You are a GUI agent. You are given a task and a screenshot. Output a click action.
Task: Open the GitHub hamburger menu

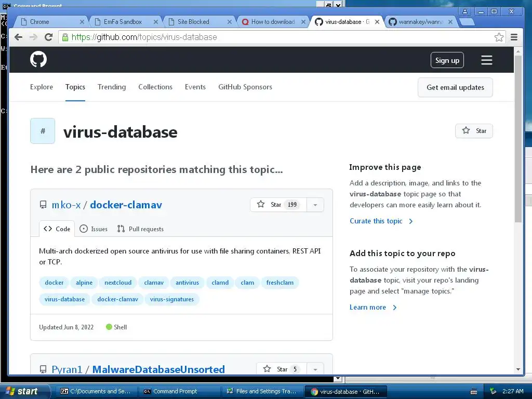[486, 60]
